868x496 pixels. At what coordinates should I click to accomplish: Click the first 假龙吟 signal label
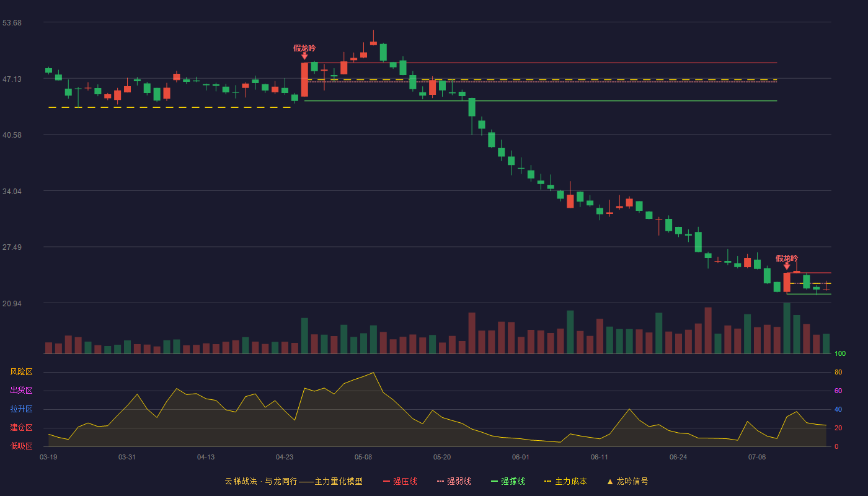pyautogui.click(x=304, y=48)
